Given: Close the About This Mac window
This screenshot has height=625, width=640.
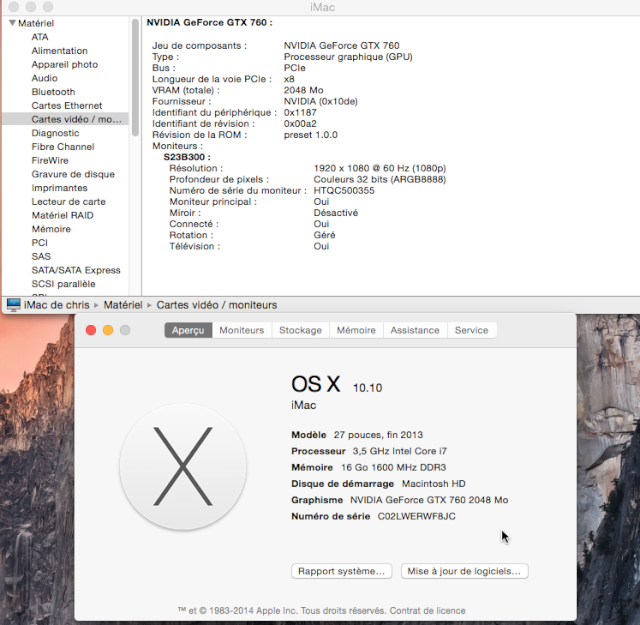Looking at the screenshot, I should click(91, 330).
